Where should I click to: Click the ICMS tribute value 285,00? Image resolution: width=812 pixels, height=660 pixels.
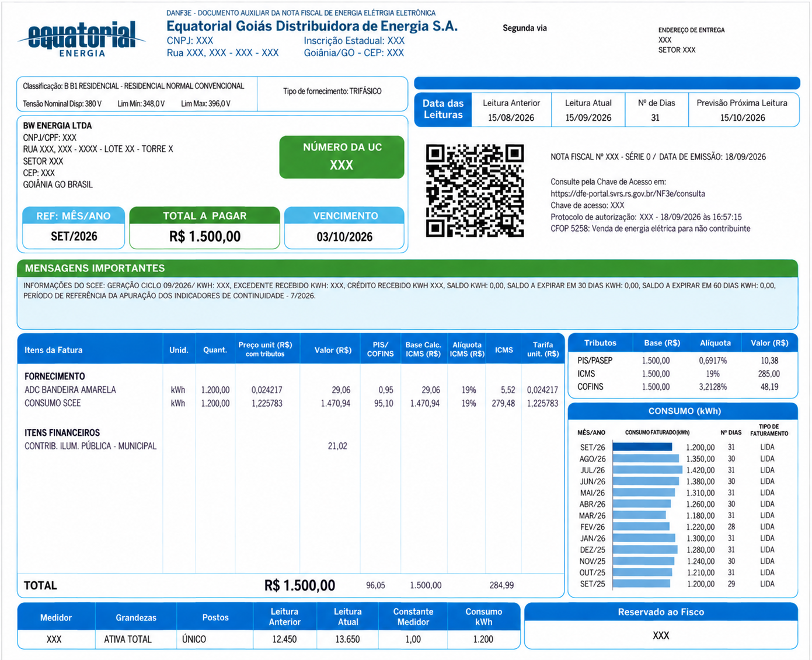coord(769,374)
